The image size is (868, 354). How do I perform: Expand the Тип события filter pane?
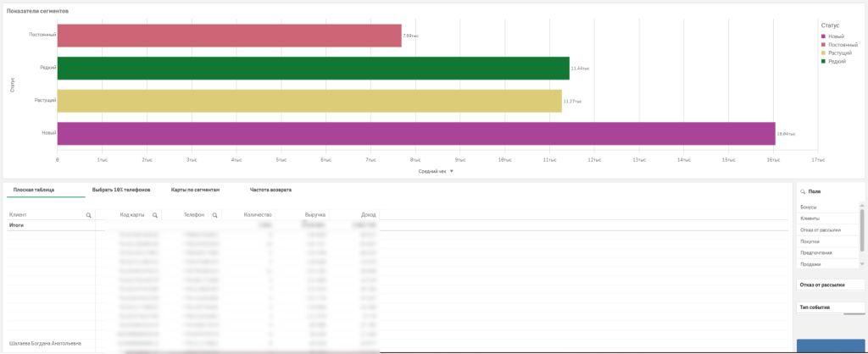[x=830, y=307]
